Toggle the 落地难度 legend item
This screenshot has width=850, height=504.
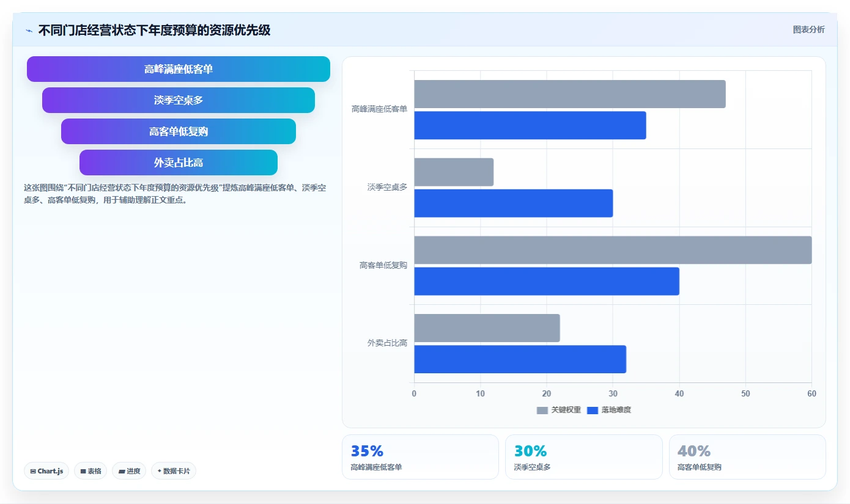609,410
